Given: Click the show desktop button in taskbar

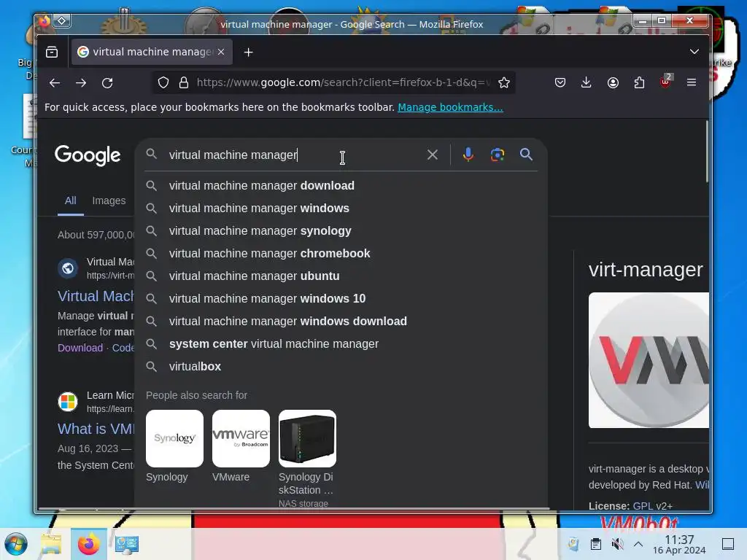Looking at the screenshot, I should pos(728,544).
